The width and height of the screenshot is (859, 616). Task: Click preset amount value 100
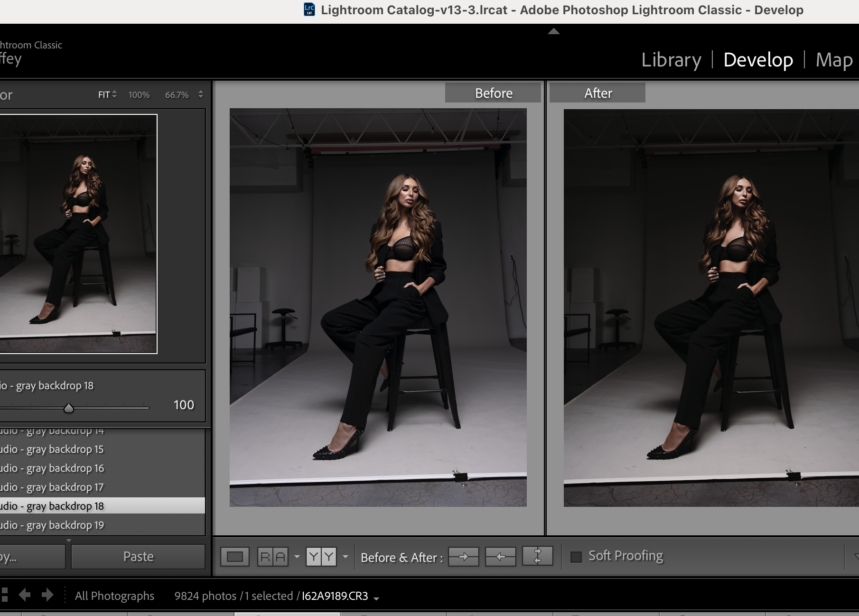pos(184,405)
